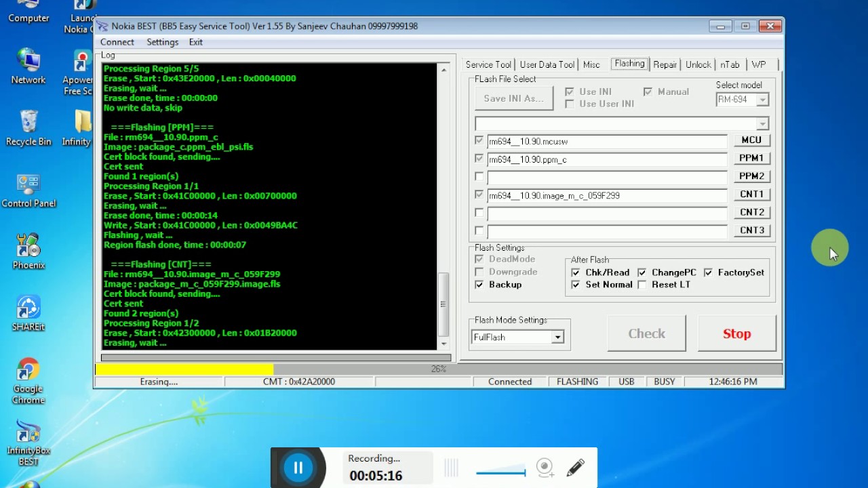Click the Save INI As button
The image size is (868, 488).
click(x=514, y=98)
